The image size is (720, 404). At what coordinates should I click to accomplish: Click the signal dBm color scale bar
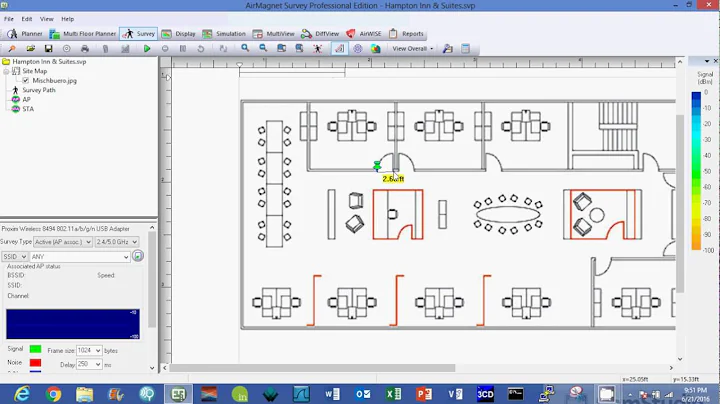pos(696,171)
